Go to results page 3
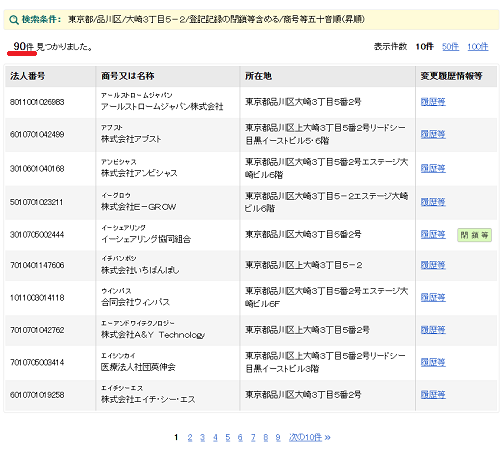Viewport: 500px width, 449px height. click(x=202, y=437)
